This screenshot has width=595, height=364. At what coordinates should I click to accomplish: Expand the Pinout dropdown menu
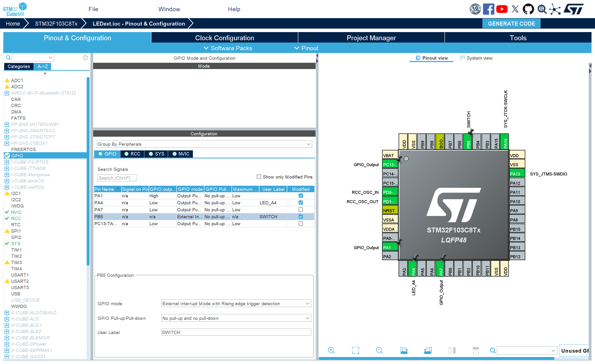306,48
